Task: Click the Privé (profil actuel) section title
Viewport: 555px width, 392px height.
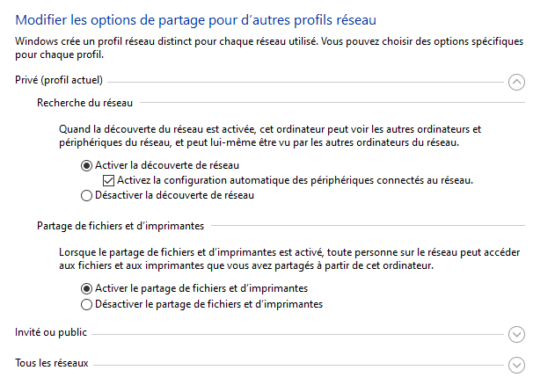Action: (60, 81)
